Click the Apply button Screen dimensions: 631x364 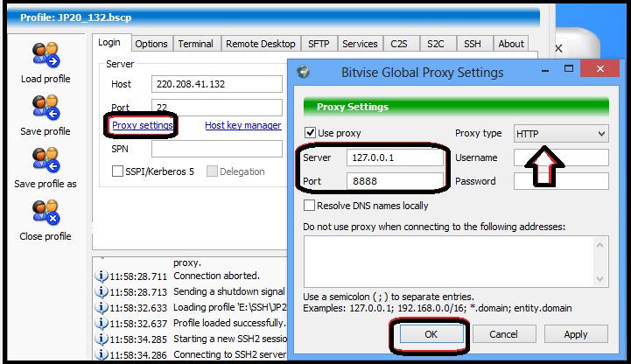(576, 334)
